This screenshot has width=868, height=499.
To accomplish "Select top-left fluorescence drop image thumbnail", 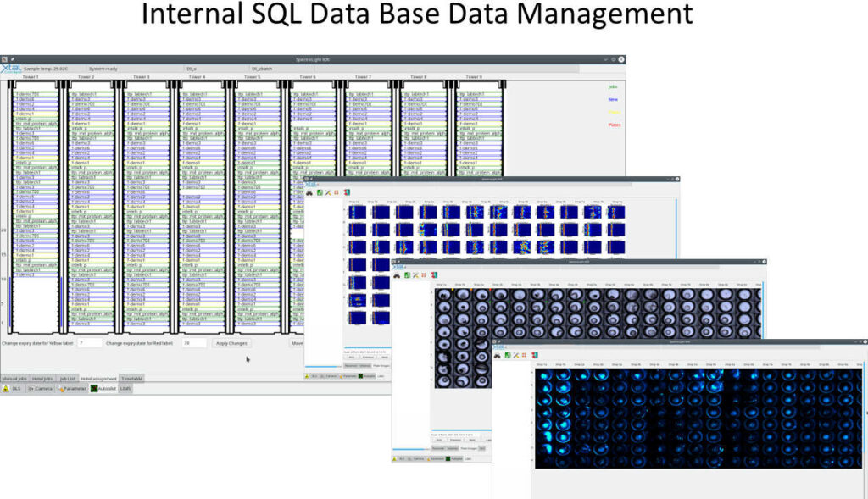I will click(542, 374).
